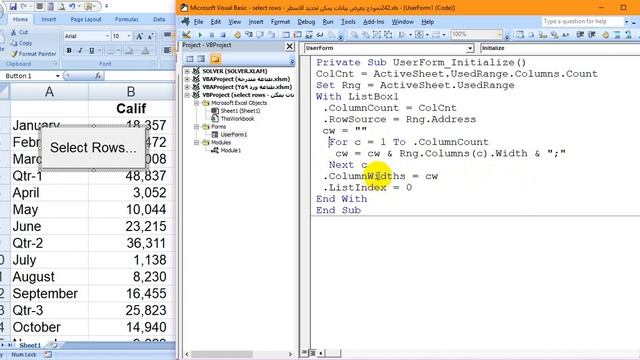Switch to the Page Layout ribbon tab
Image resolution: width=640 pixels, height=360 pixels.
pyautogui.click(x=86, y=19)
